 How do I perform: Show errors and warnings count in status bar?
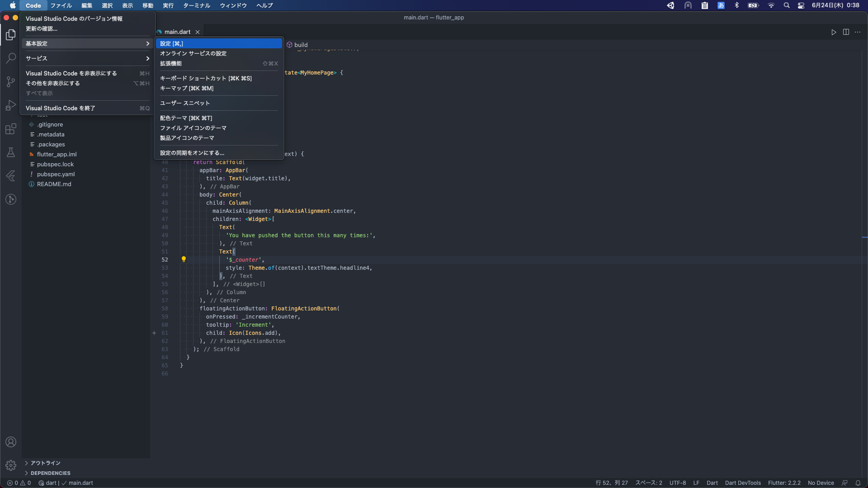19,483
